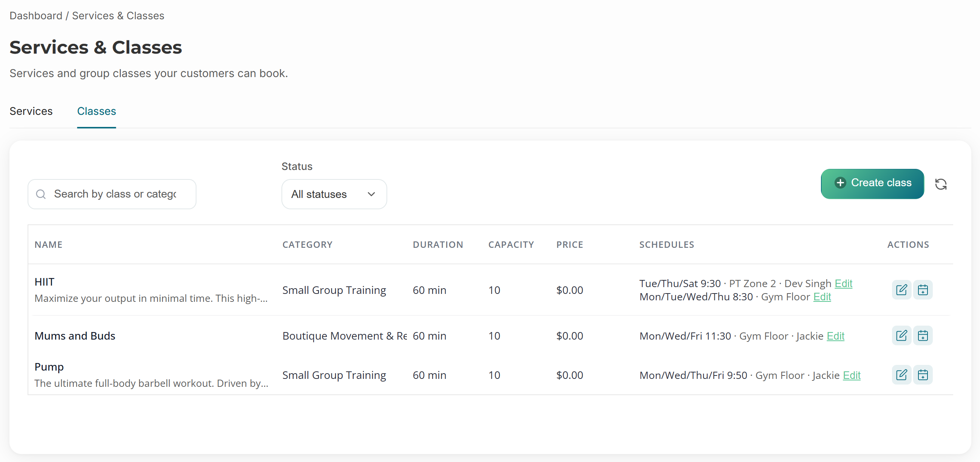Open the calendar icon for Mums and Buds
This screenshot has width=980, height=462.
point(923,335)
